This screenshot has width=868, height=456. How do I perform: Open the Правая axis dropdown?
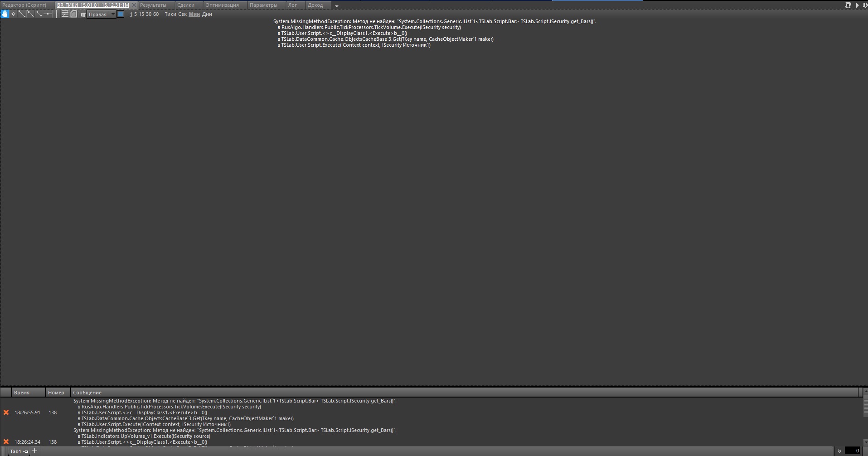pyautogui.click(x=102, y=15)
